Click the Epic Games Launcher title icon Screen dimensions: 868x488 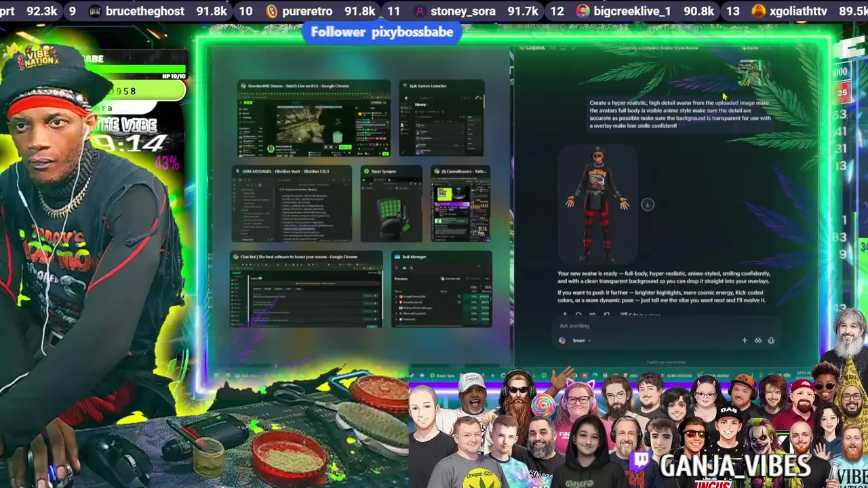pos(405,86)
